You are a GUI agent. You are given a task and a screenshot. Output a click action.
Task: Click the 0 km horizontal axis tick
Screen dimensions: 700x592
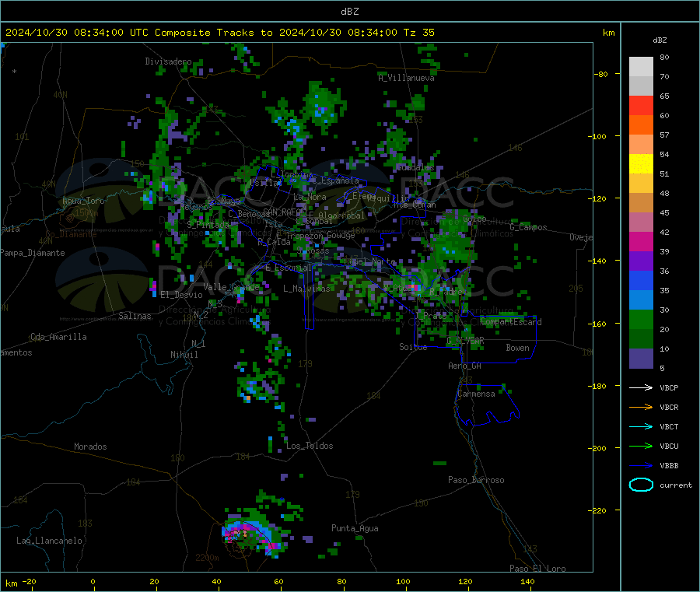point(93,581)
